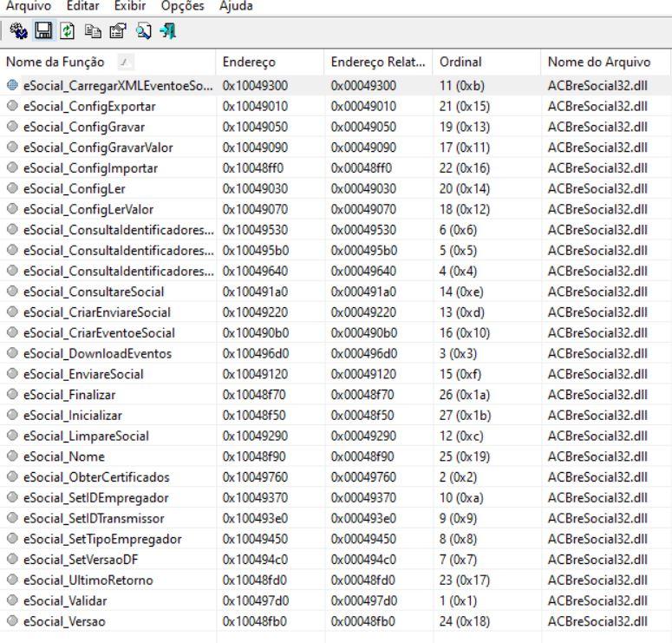The image size is (672, 643).
Task: Click ordinal cell 21 (0x15)
Action: click(x=465, y=107)
